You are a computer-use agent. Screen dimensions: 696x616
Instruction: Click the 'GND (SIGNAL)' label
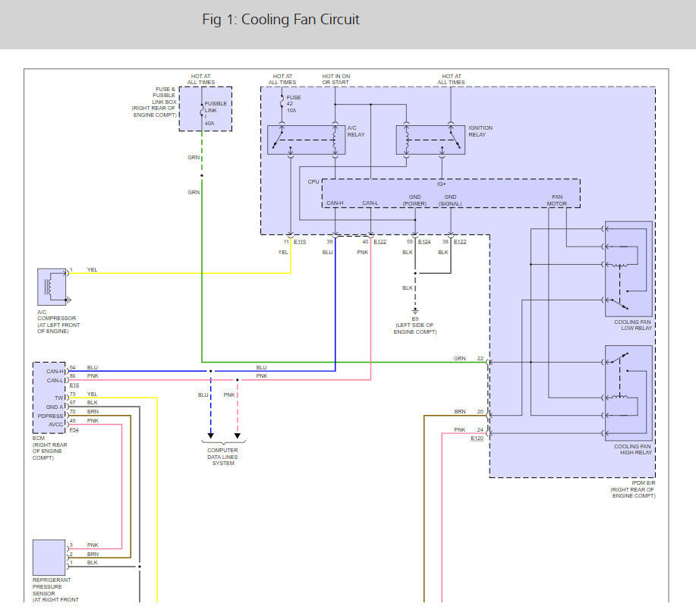[x=450, y=200]
